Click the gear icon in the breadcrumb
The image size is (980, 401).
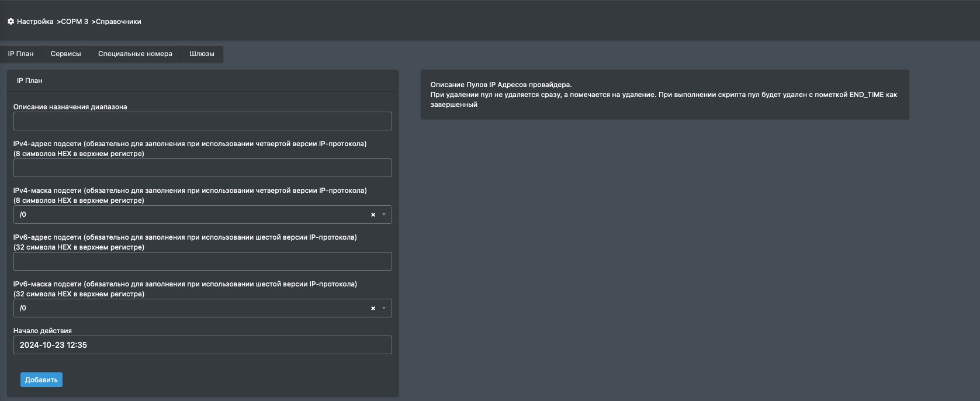pyautogui.click(x=11, y=22)
